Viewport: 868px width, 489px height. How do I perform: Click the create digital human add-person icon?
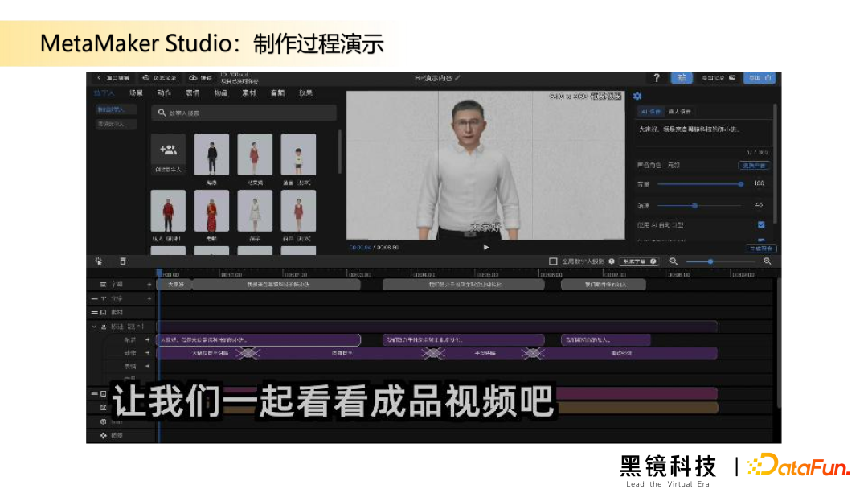tap(168, 150)
